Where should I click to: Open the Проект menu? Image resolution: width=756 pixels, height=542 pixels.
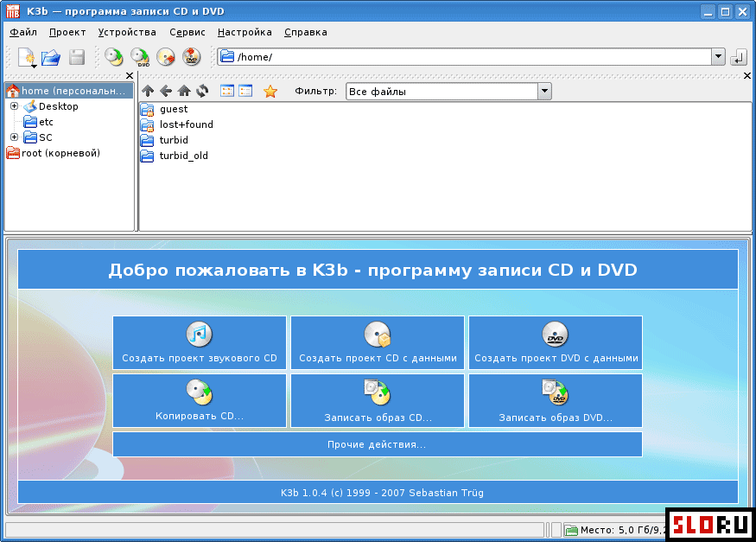[x=67, y=32]
